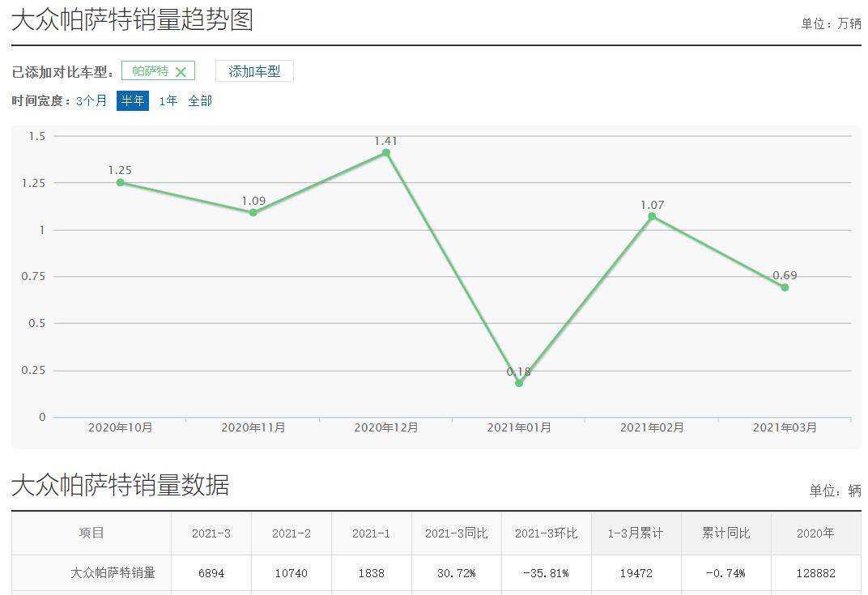Click the 1-3月累计 column header

pyautogui.click(x=636, y=533)
